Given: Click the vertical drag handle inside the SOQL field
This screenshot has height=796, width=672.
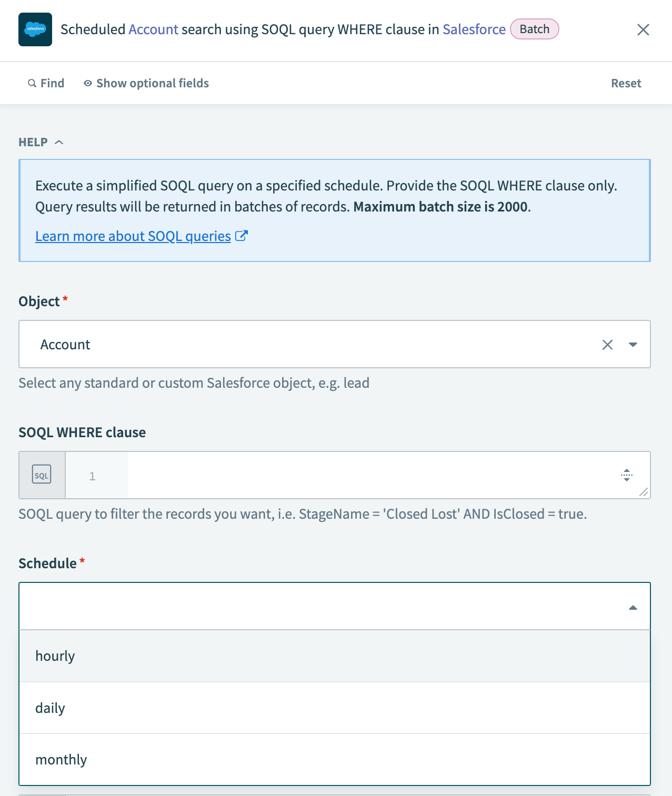Looking at the screenshot, I should coord(626,475).
